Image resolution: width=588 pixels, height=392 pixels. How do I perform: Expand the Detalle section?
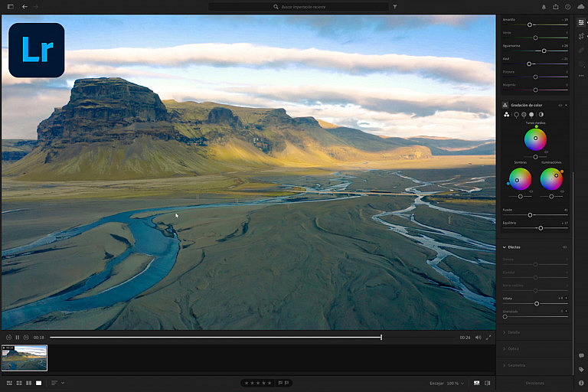(x=514, y=332)
